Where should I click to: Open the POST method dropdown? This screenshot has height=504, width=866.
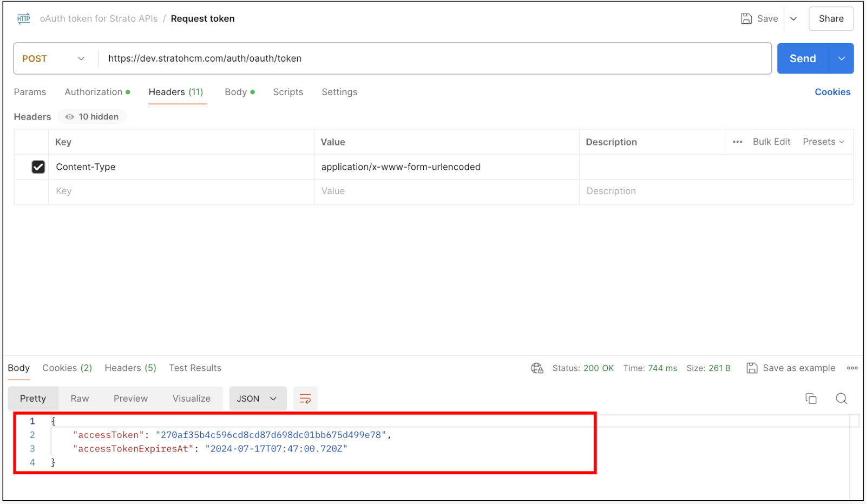coord(54,58)
